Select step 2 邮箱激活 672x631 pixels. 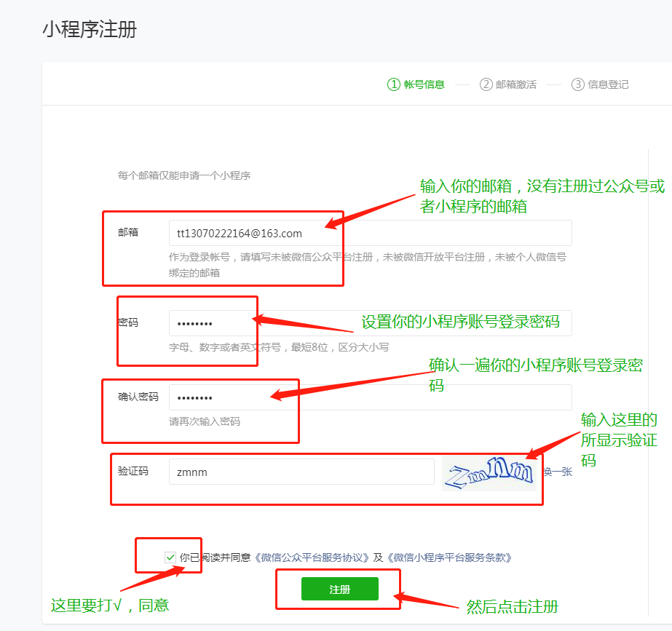pos(508,84)
